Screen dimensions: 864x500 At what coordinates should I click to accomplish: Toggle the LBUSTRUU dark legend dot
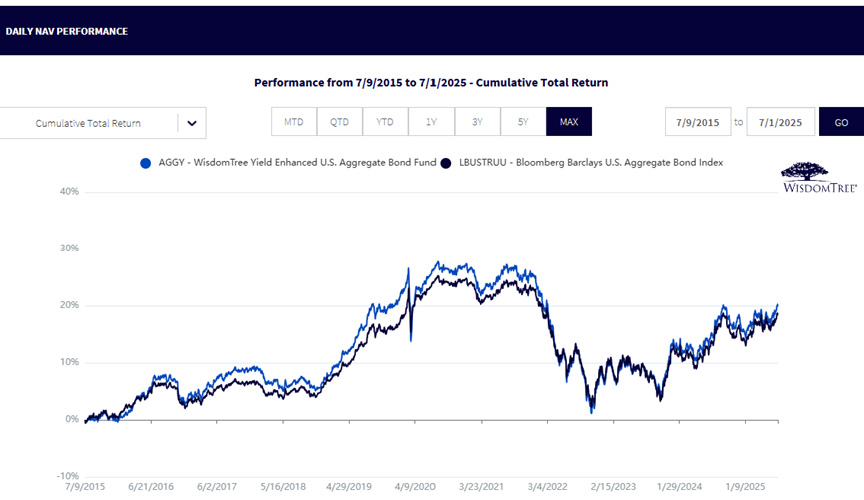point(446,163)
